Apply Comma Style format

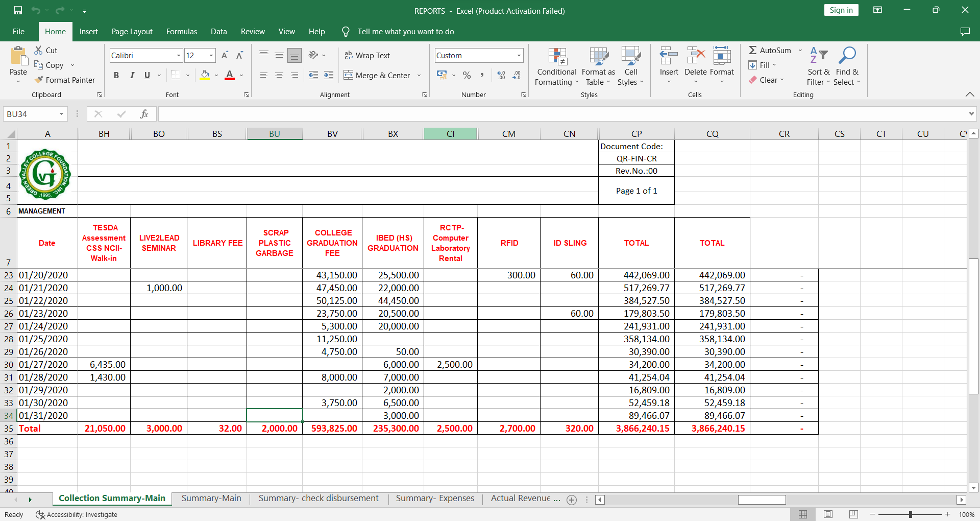(x=481, y=75)
